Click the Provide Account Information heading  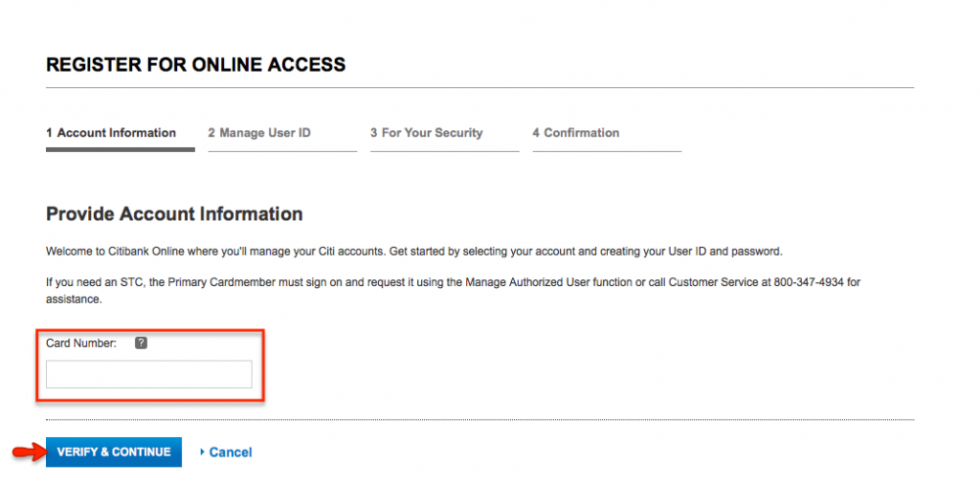(x=174, y=214)
